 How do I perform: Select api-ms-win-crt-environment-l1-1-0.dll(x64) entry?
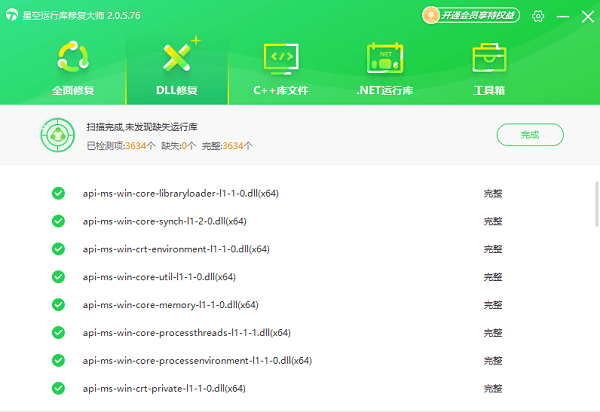[176, 249]
